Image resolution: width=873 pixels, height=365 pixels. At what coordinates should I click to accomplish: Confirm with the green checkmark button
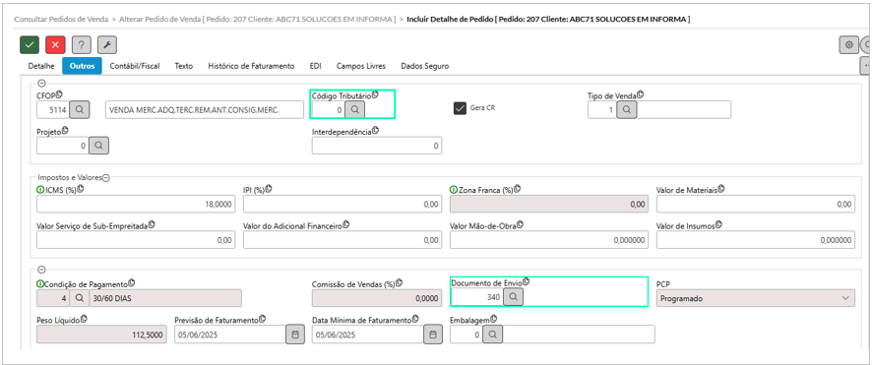tap(30, 45)
